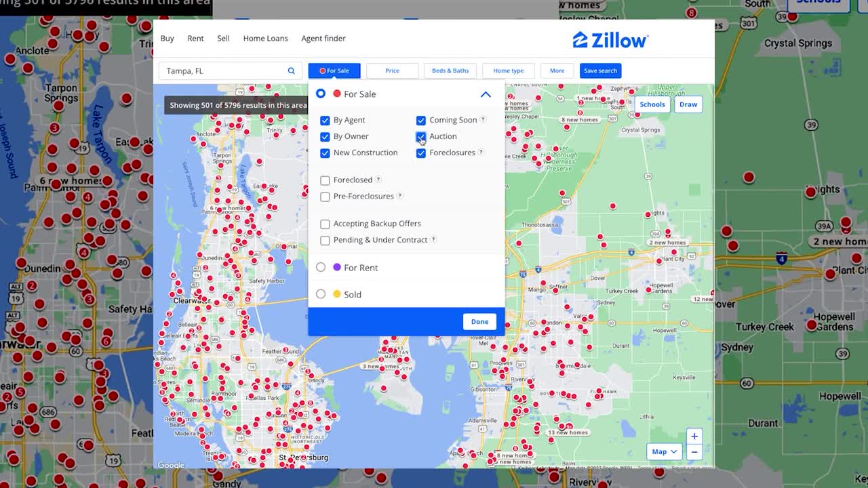Open the Home Loans menu
Screen dimensions: 868x488
click(266, 38)
